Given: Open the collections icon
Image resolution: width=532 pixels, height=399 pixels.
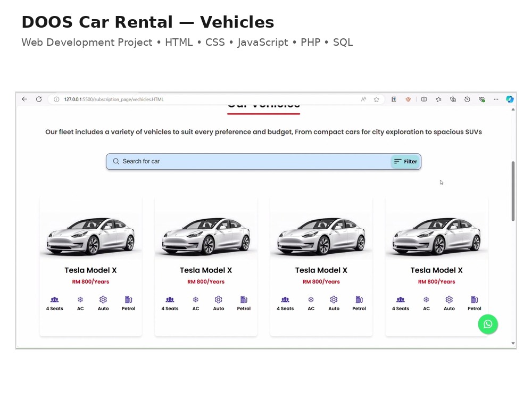Looking at the screenshot, I should tap(453, 99).
